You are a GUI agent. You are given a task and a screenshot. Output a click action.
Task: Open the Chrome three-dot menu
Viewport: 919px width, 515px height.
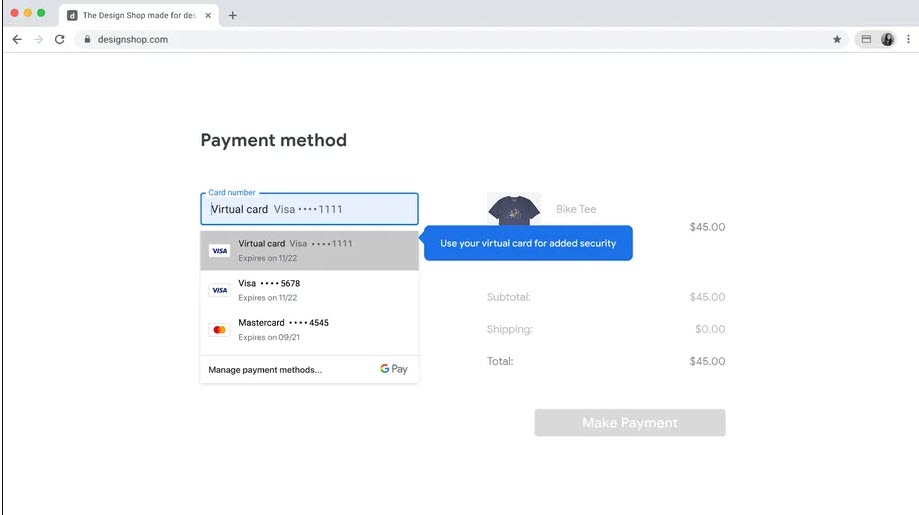(x=908, y=39)
